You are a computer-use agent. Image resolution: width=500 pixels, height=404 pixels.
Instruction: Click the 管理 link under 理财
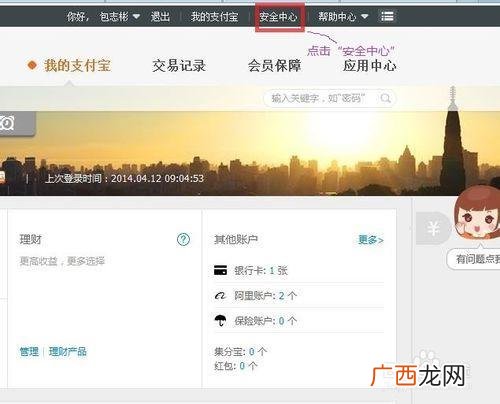pyautogui.click(x=29, y=351)
